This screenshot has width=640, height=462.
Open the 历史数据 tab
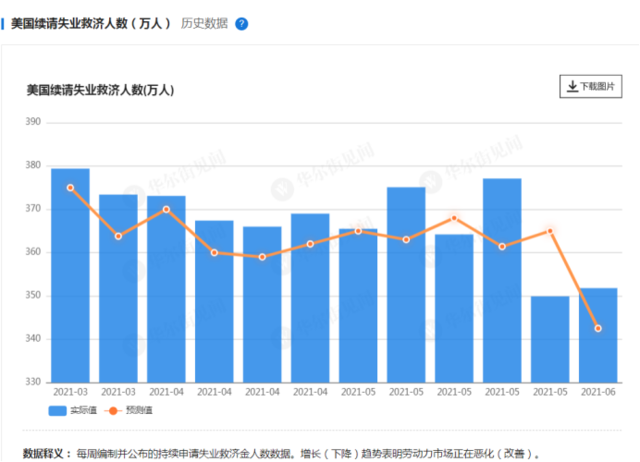(204, 24)
